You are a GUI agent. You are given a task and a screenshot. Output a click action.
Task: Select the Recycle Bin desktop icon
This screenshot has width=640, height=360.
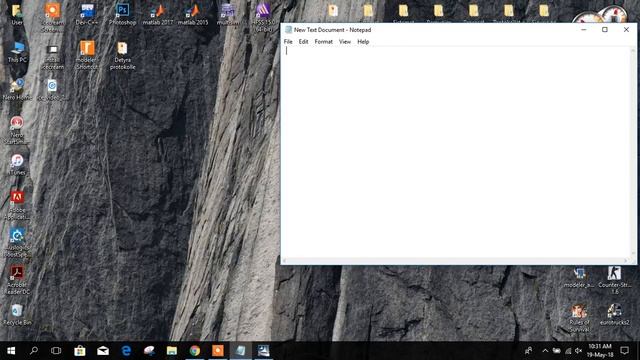point(17,315)
